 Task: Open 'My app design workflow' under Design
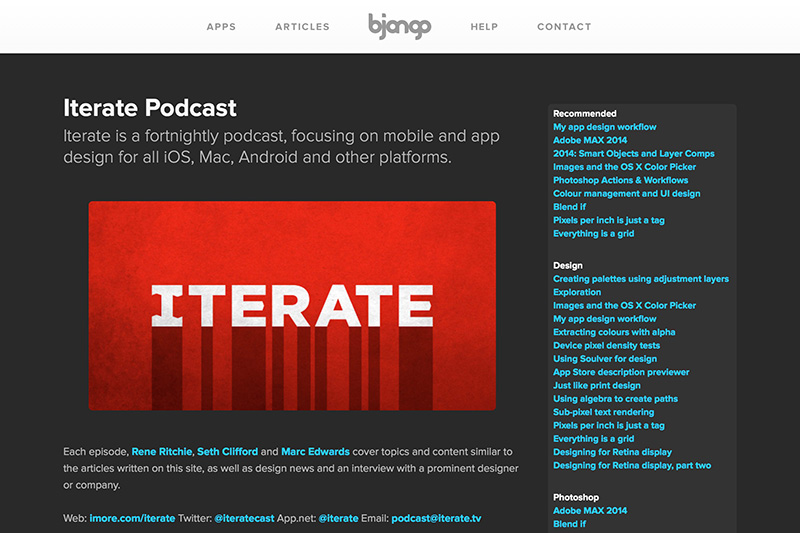(x=605, y=319)
